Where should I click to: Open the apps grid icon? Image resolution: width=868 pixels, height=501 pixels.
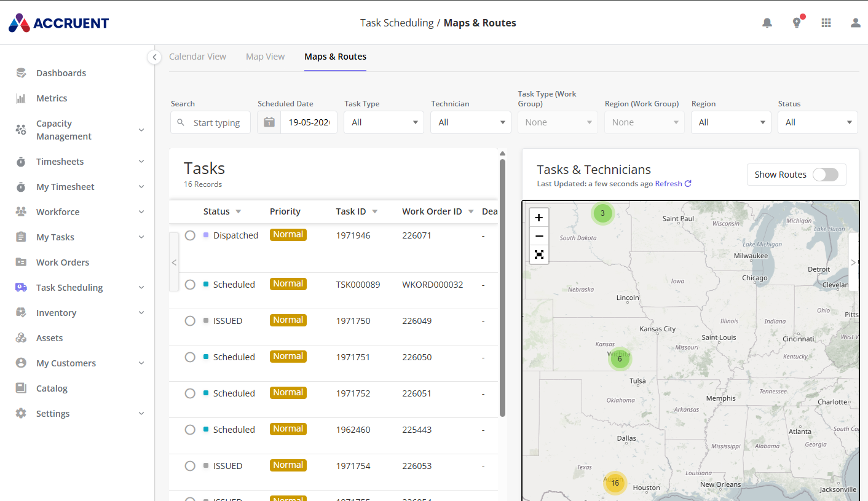pyautogui.click(x=826, y=23)
